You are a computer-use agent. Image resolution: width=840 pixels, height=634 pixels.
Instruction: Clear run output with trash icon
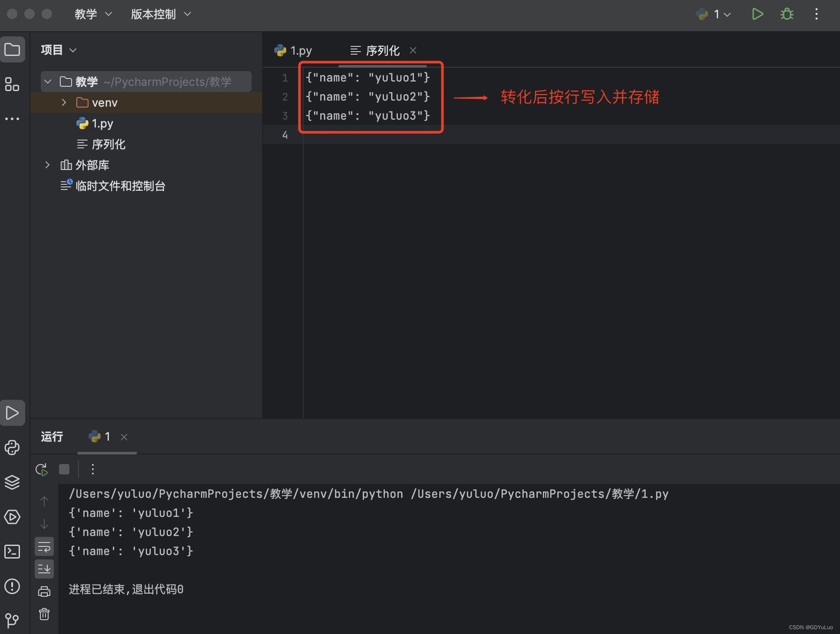[x=44, y=614]
